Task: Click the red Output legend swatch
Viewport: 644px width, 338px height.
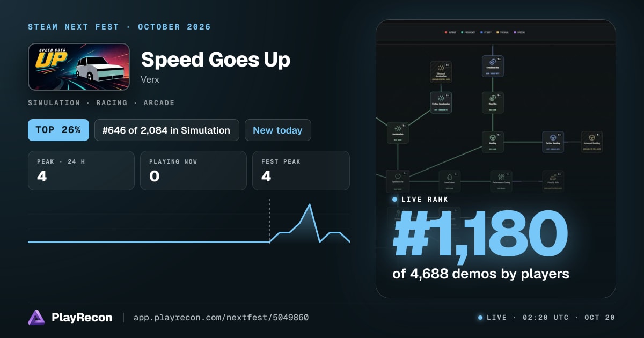Action: point(446,33)
